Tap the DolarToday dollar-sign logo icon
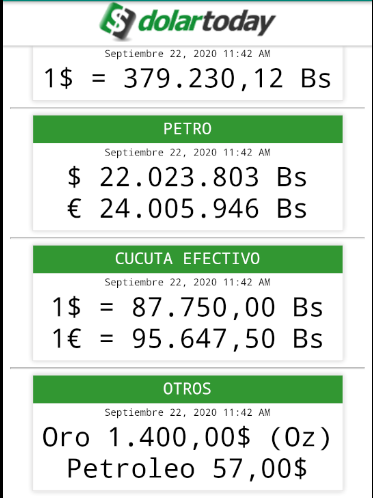 [x=118, y=21]
